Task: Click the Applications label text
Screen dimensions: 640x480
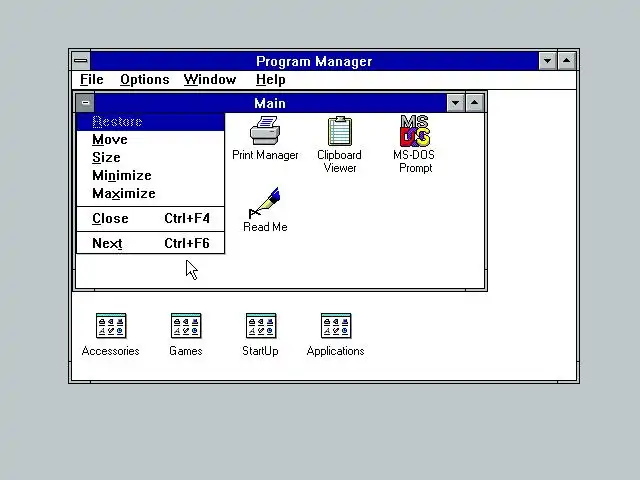Action: [336, 351]
